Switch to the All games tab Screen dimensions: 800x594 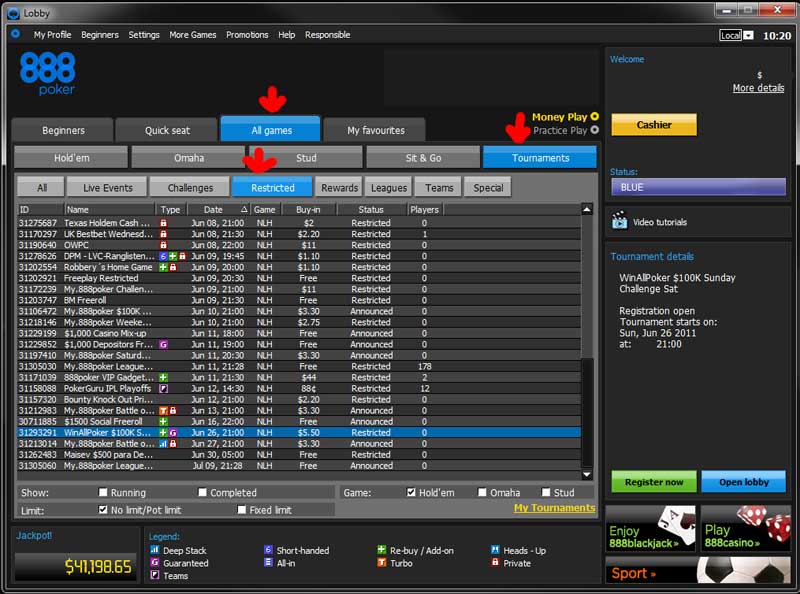click(x=271, y=130)
